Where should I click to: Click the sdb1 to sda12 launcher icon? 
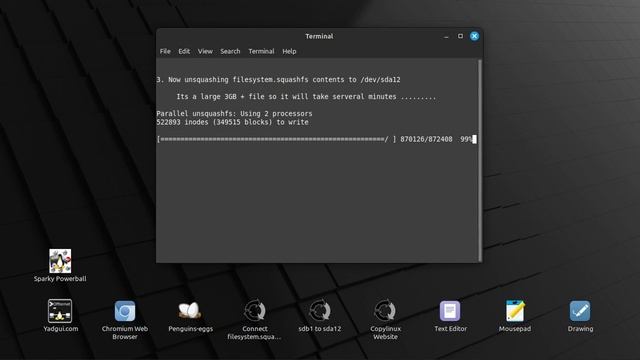click(320, 311)
